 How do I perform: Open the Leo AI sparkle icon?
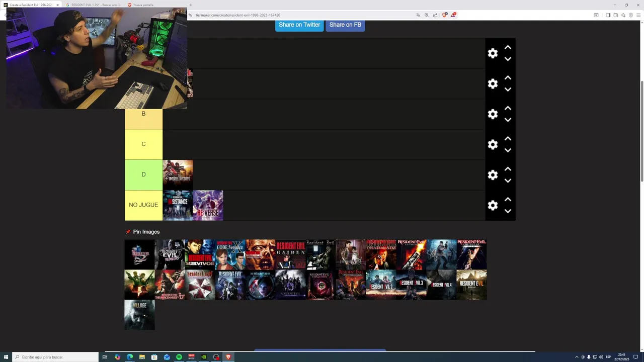click(623, 15)
